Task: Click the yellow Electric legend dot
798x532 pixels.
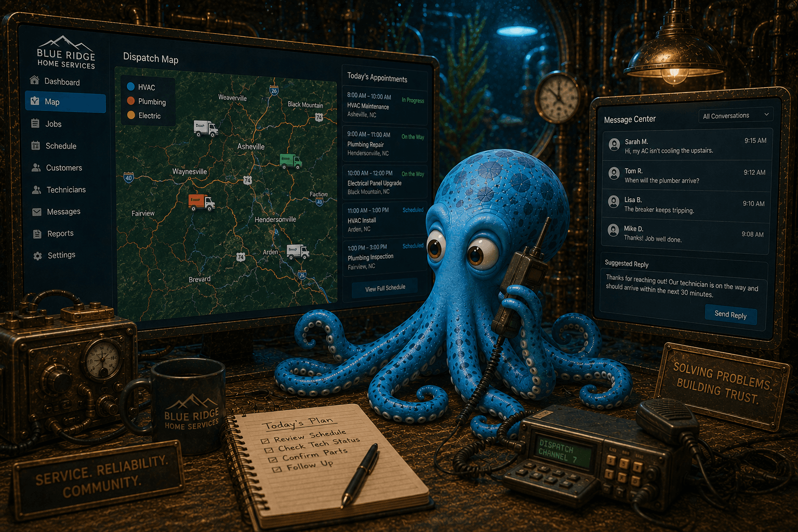Action: [x=131, y=115]
